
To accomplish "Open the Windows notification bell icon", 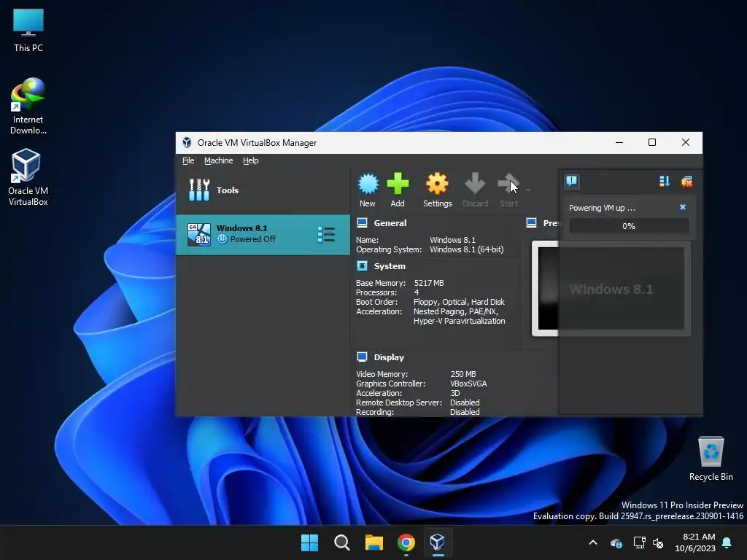I will (x=727, y=542).
